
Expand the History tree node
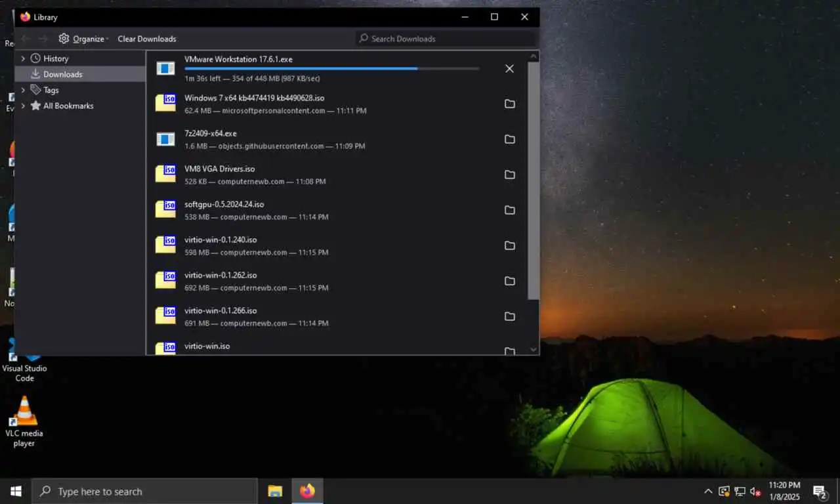[23, 58]
